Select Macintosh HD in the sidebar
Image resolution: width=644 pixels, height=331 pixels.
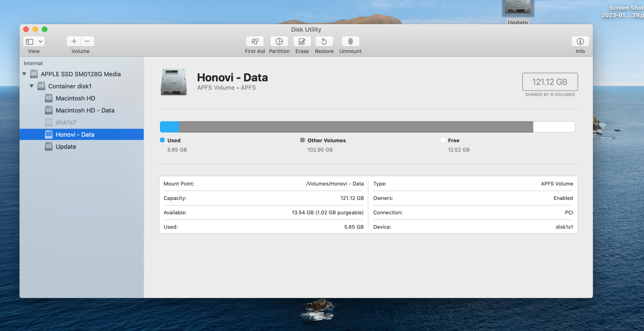[82, 98]
